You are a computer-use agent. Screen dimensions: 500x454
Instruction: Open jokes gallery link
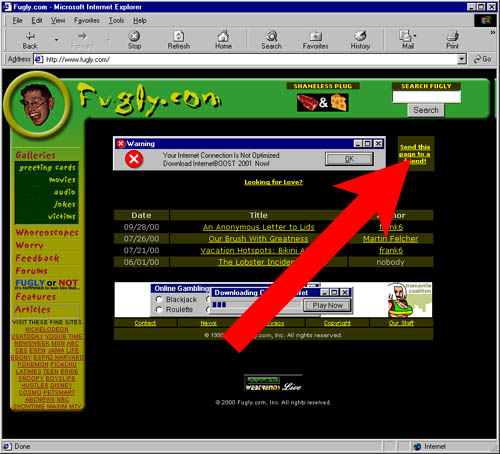(x=65, y=204)
